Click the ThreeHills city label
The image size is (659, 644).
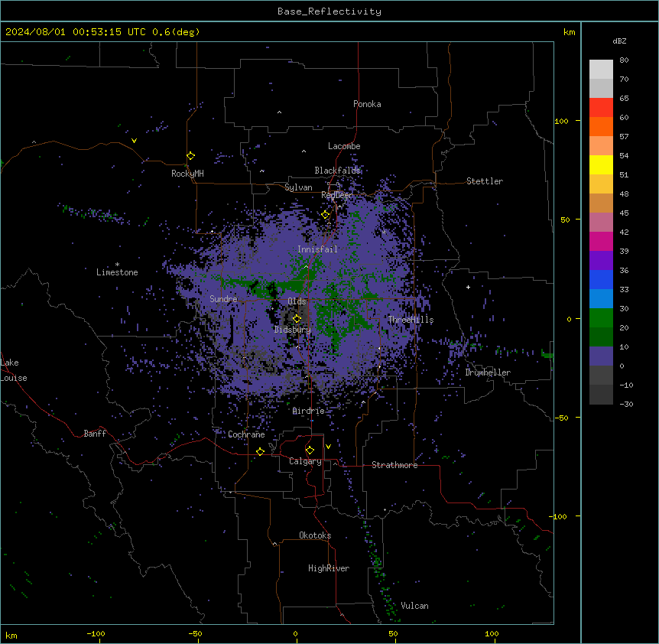(411, 320)
